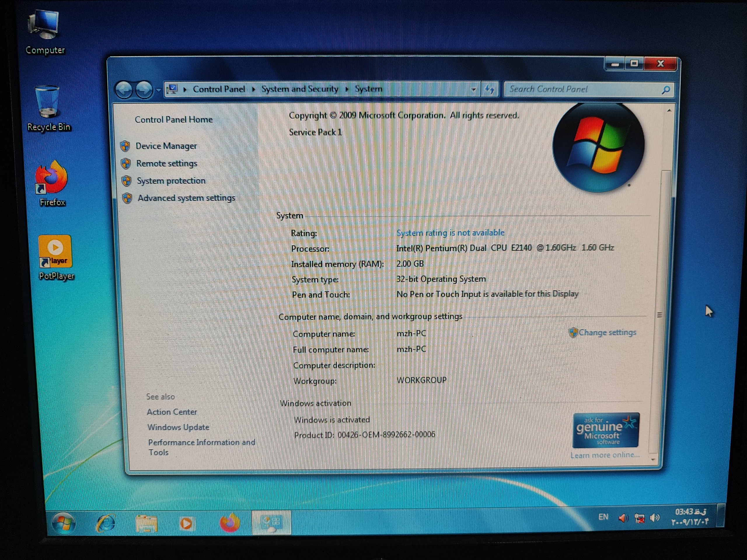This screenshot has width=747, height=560.
Task: Click the Forward navigation arrow button
Action: [144, 90]
